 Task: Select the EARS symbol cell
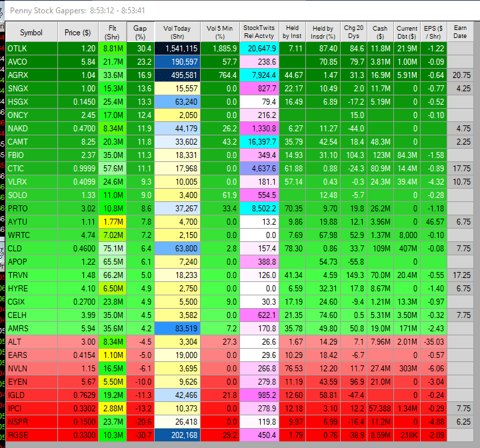(31, 355)
